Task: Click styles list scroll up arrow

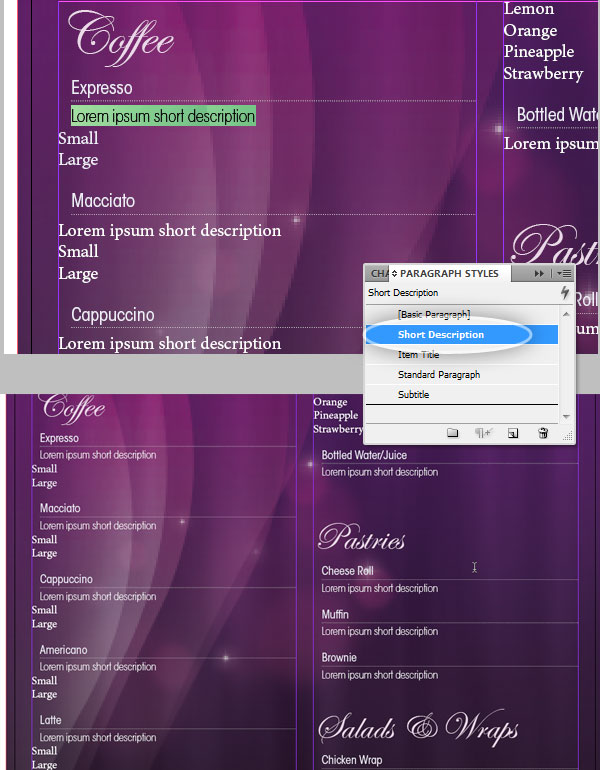Action: [x=566, y=314]
